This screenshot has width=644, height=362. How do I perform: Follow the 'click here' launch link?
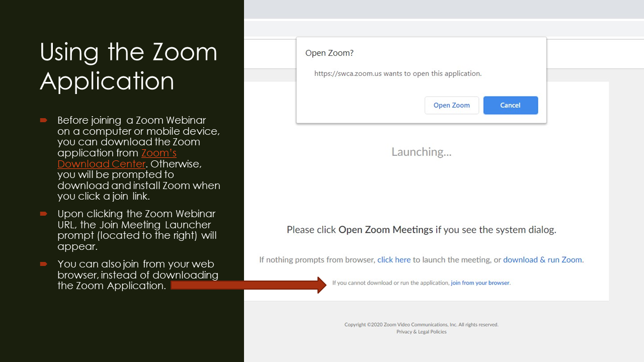point(394,260)
